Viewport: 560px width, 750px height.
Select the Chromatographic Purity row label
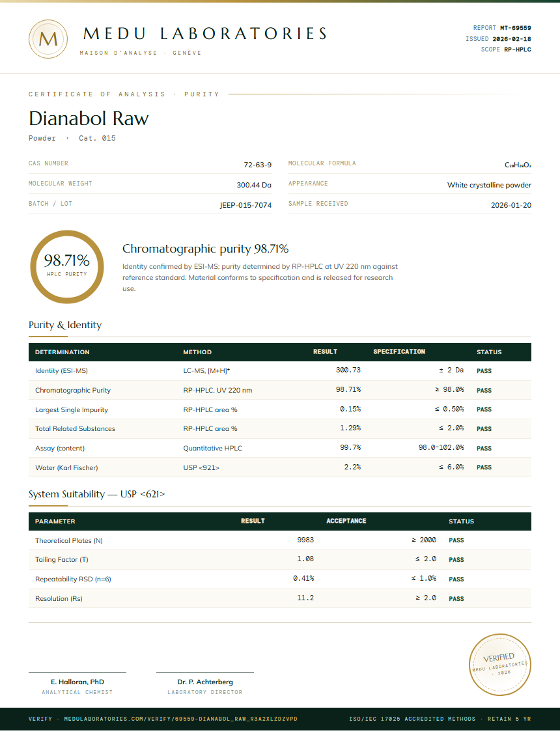pyautogui.click(x=73, y=391)
